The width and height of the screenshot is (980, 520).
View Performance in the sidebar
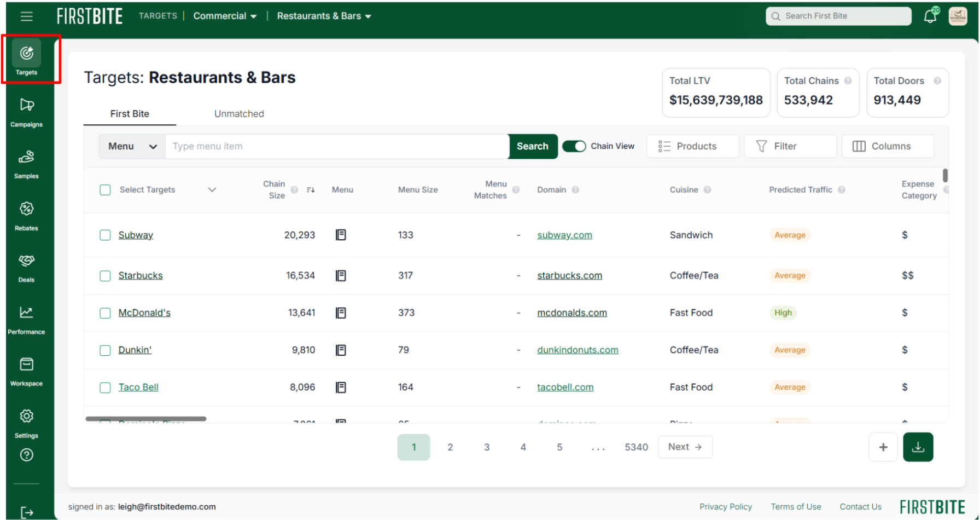[26, 320]
